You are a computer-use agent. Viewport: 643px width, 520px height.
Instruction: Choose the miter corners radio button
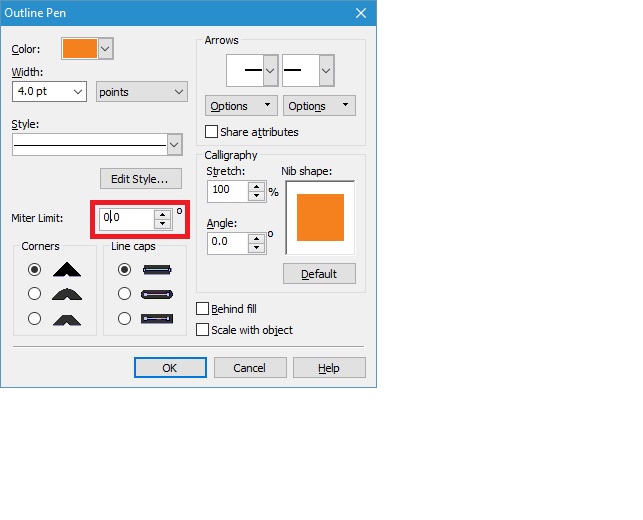tap(34, 269)
